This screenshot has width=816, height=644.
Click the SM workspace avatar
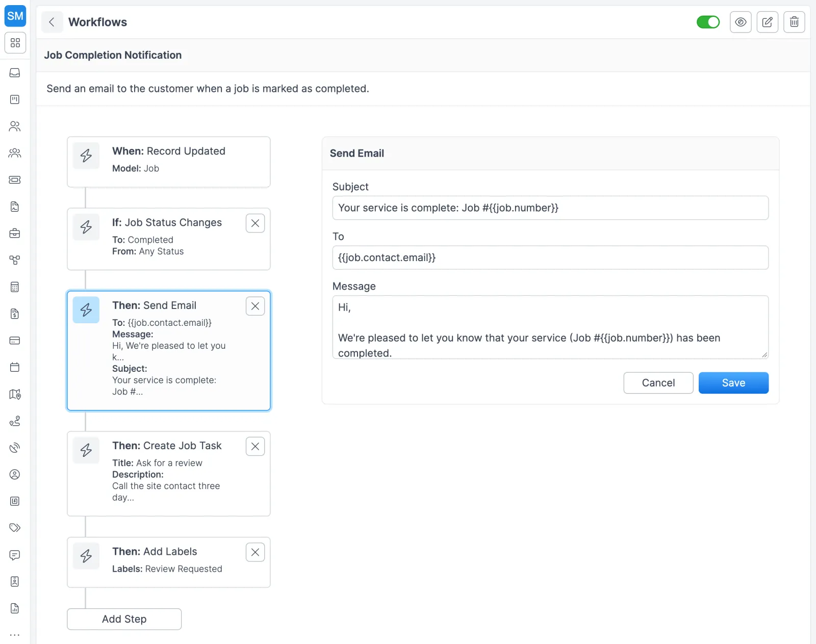tap(15, 16)
